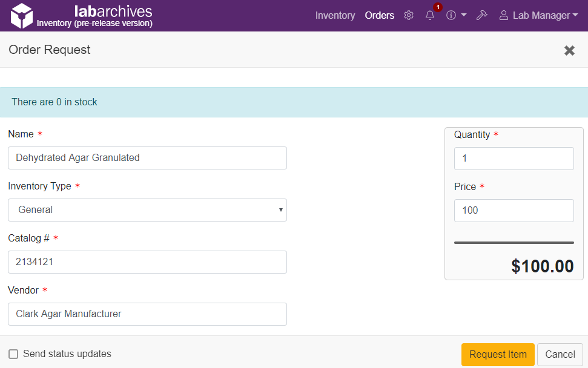Go to the Inventory page
Image resolution: width=588 pixels, height=368 pixels.
pyautogui.click(x=335, y=16)
